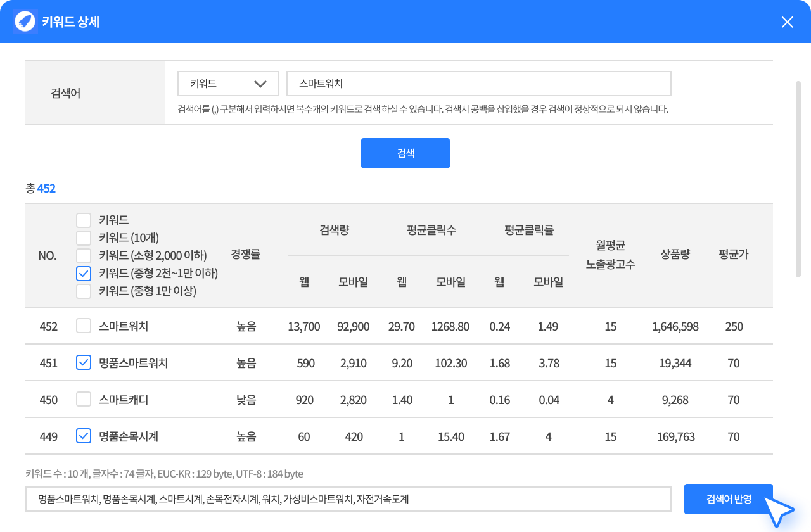Click the 상품량 column header
This screenshot has height=532, width=811.
click(675, 255)
